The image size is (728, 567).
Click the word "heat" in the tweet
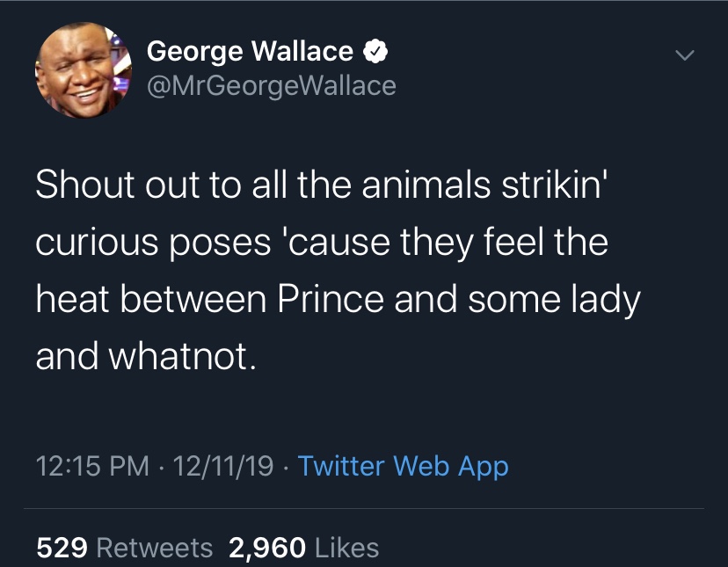(x=73, y=301)
